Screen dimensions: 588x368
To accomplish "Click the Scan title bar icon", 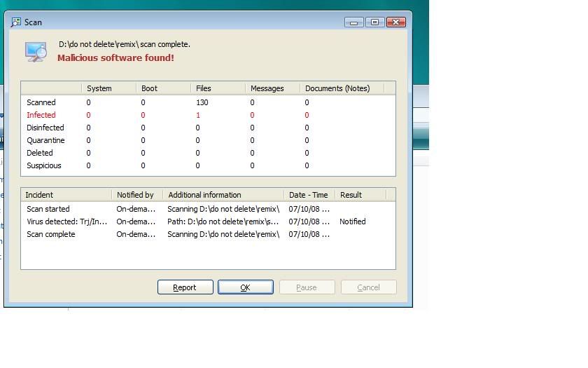I will 16,22.
